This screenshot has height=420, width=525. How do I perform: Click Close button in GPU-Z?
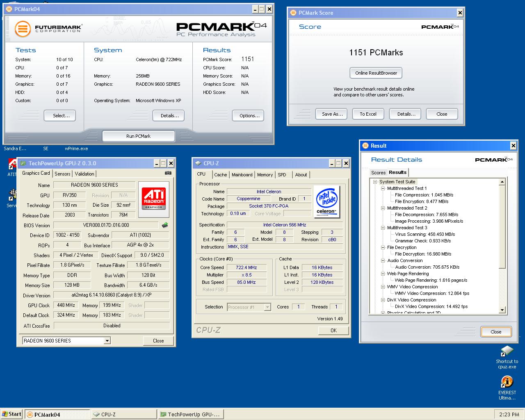click(158, 341)
